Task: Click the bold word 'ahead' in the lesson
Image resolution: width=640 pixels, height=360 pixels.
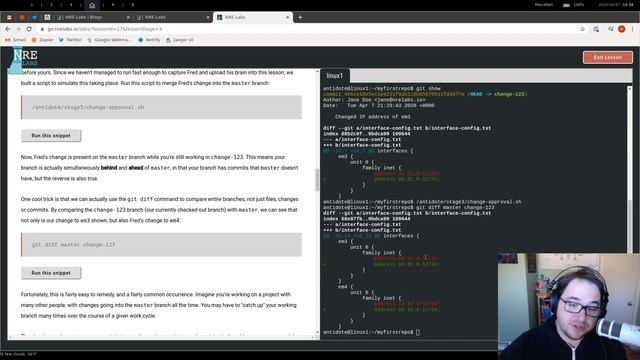Action: [136, 168]
